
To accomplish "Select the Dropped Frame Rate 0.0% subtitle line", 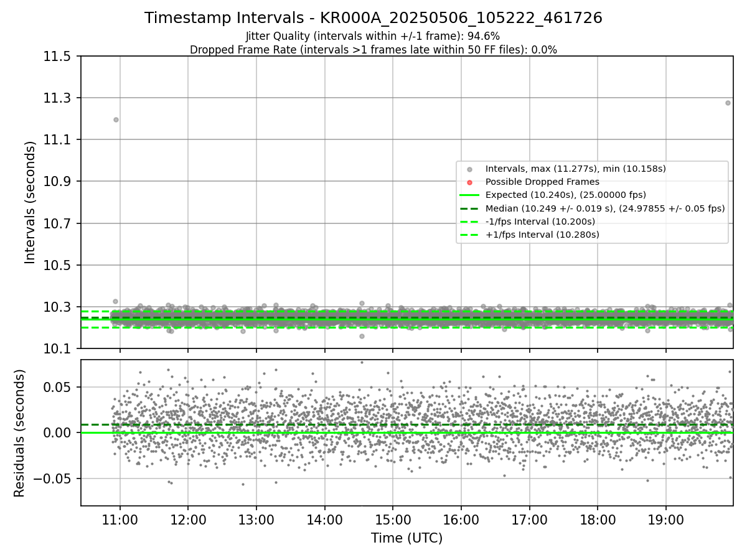I will click(x=373, y=50).
